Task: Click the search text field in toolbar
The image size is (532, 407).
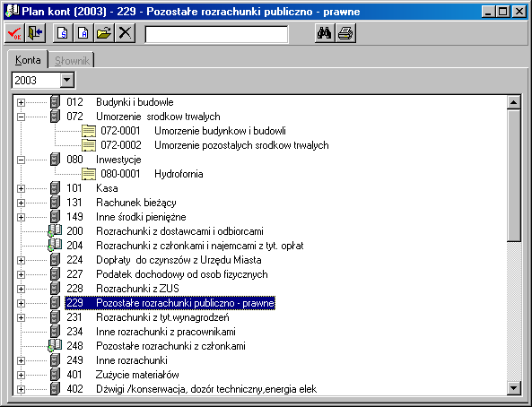Action: coord(216,34)
